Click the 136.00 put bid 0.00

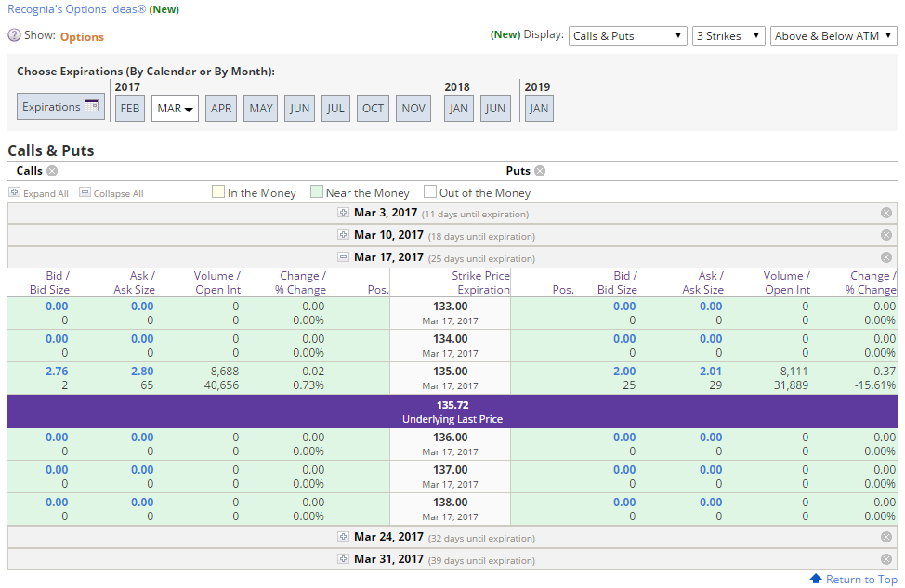pyautogui.click(x=624, y=438)
